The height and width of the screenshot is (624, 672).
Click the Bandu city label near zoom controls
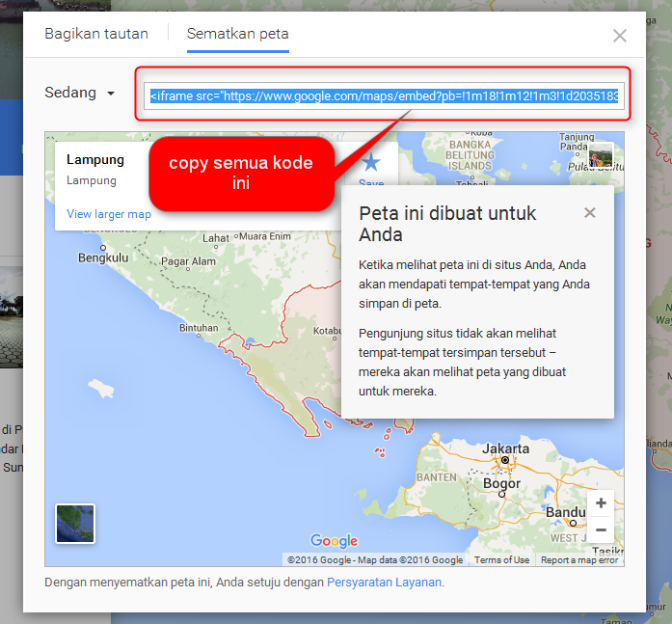pyautogui.click(x=565, y=512)
